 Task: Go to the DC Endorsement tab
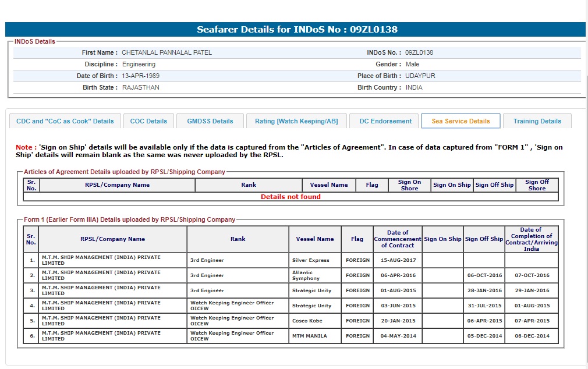385,121
